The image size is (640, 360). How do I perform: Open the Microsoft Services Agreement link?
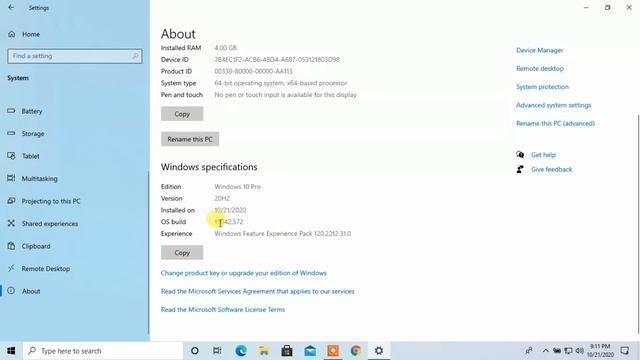(258, 291)
